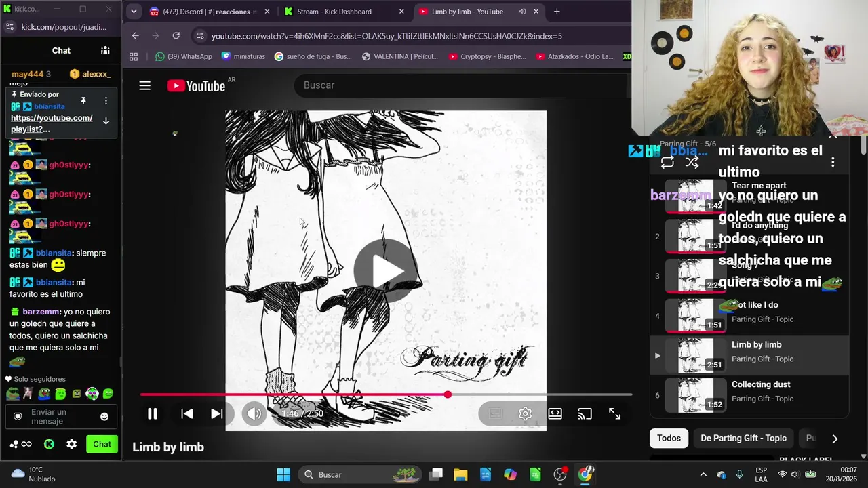Play 'Tear me apart' from the playlist
This screenshot has height=488, width=868.
pyautogui.click(x=749, y=196)
